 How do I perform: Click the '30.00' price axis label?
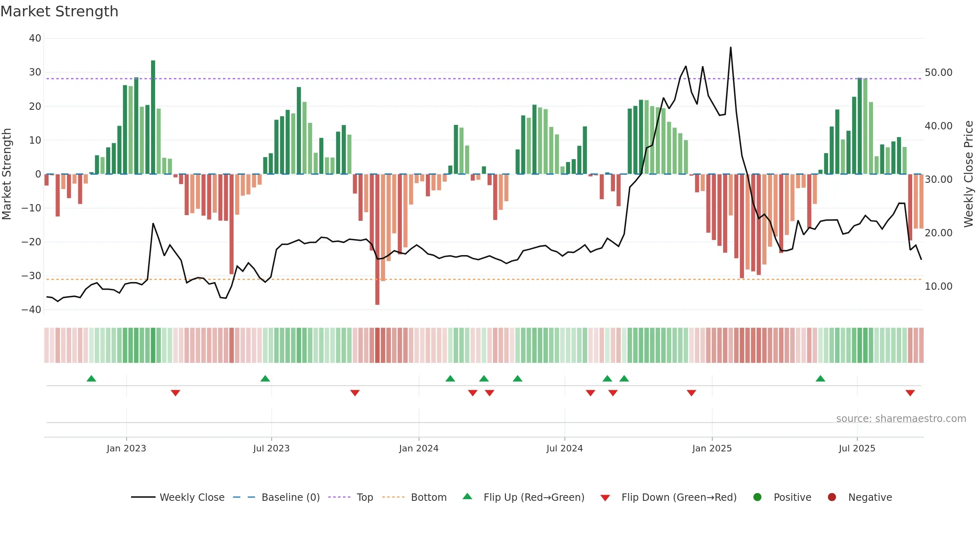click(x=938, y=180)
